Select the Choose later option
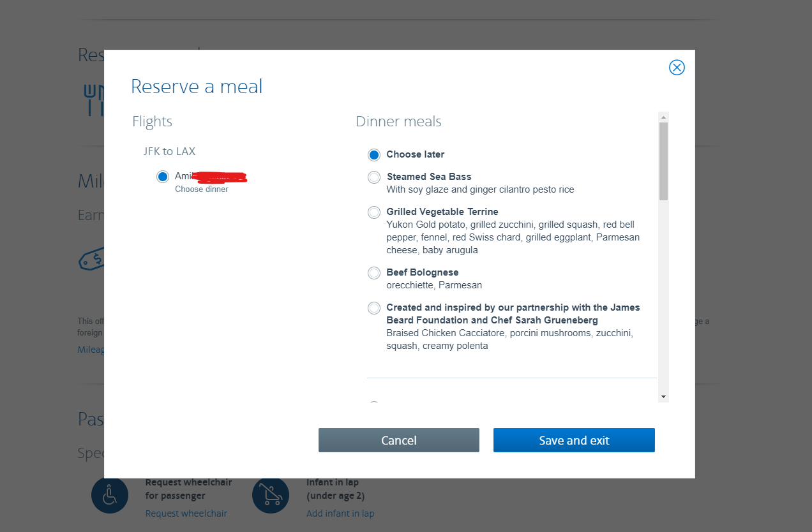The width and height of the screenshot is (812, 532). pos(374,154)
